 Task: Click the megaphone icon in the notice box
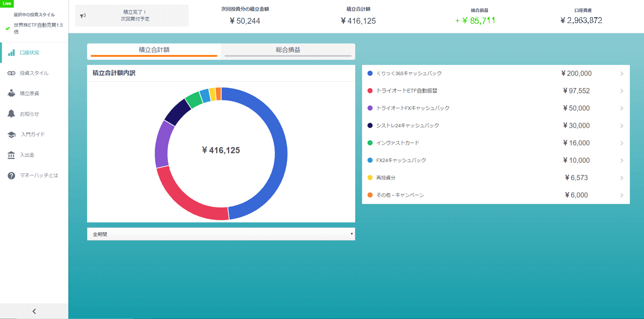pyautogui.click(x=83, y=16)
